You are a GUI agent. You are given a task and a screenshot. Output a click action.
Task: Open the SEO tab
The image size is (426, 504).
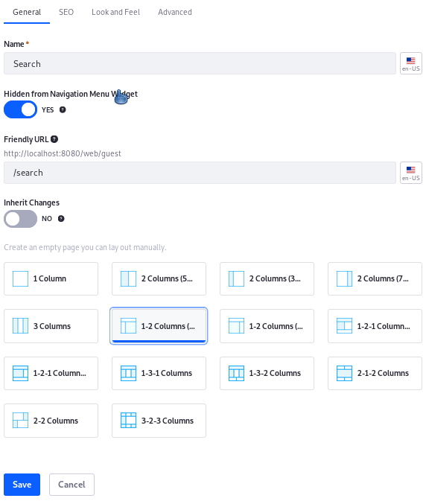click(x=66, y=12)
